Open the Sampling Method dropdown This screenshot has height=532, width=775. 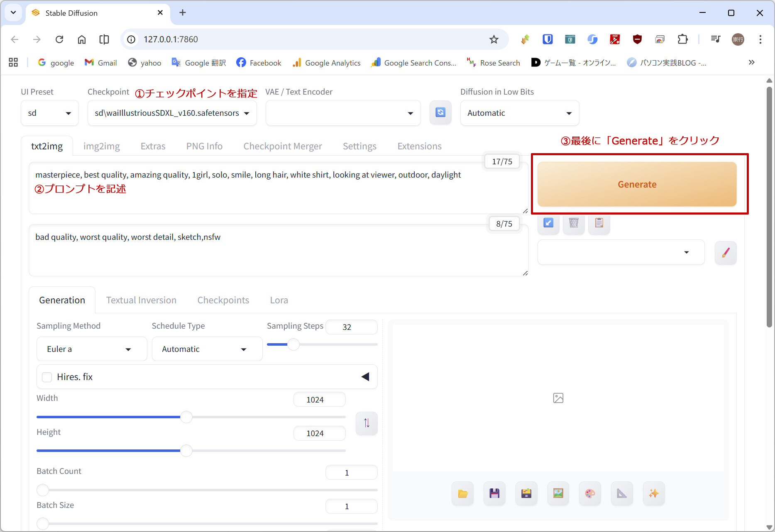[x=91, y=349]
